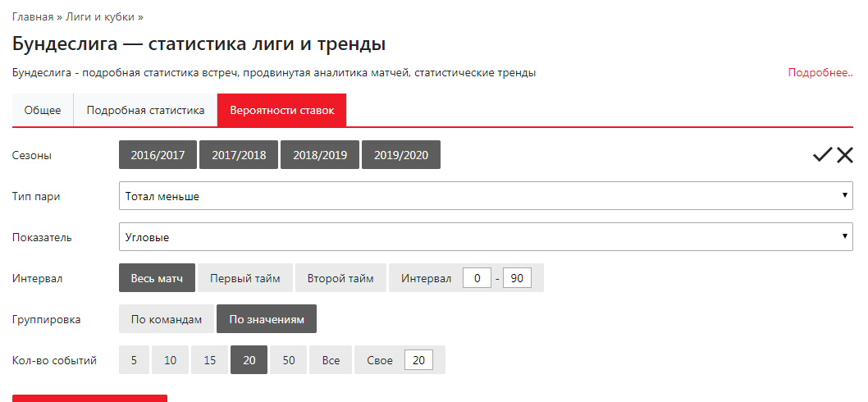Click the Свое custom count input field

tap(418, 360)
